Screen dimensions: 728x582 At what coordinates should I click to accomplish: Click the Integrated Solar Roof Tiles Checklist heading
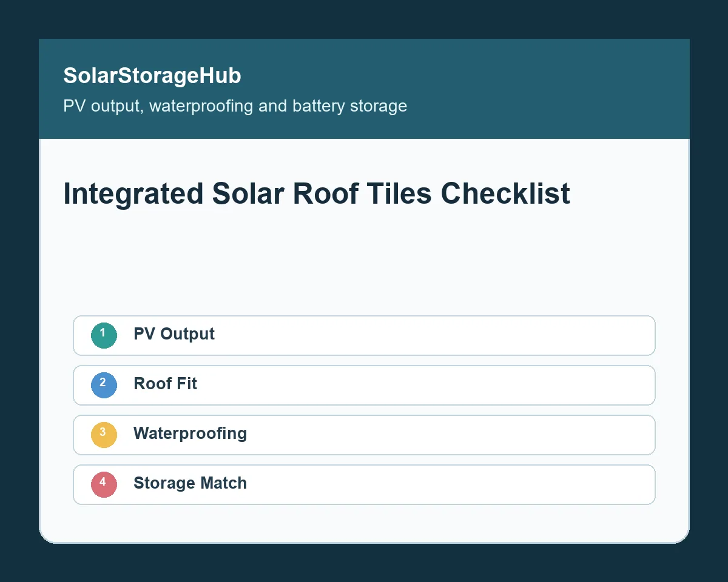(317, 195)
